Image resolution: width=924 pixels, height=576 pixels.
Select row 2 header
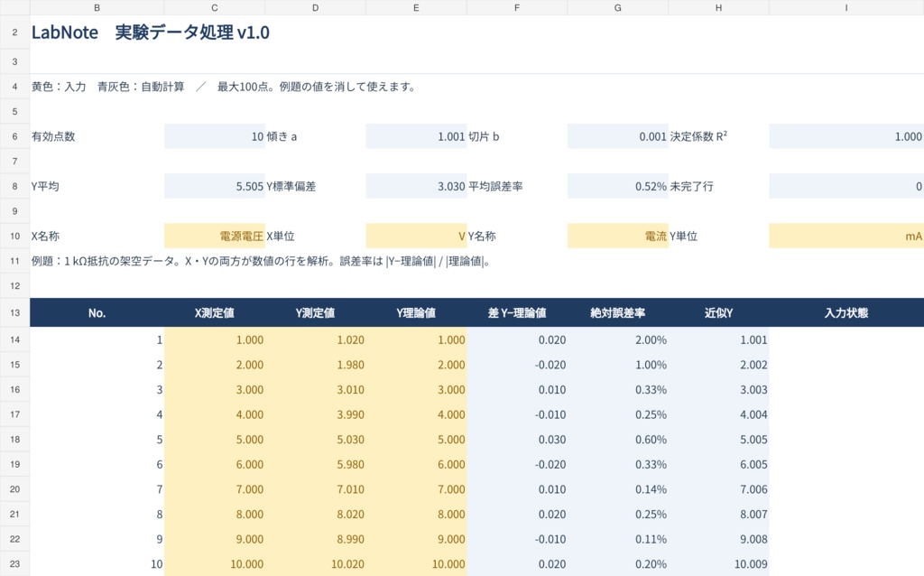tap(14, 33)
